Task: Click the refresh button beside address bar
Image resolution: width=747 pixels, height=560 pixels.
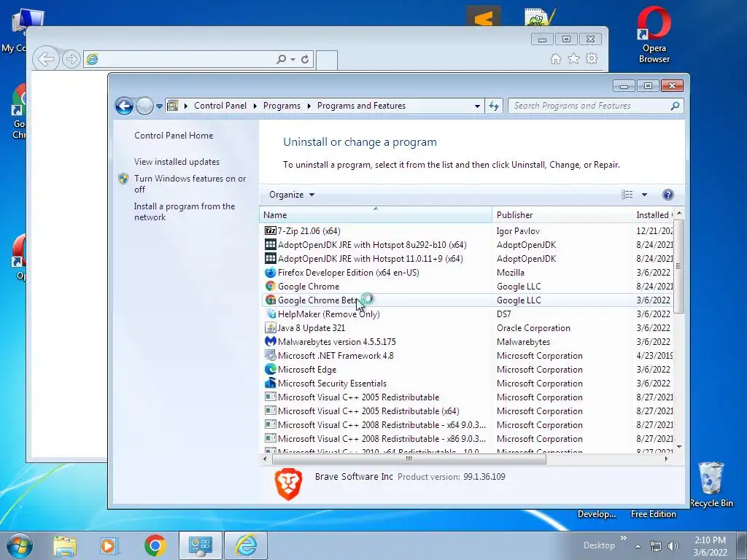Action: tap(494, 106)
